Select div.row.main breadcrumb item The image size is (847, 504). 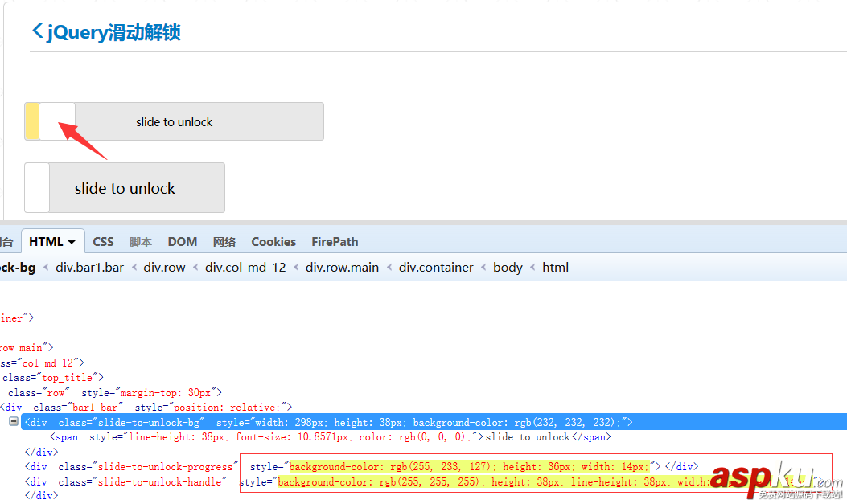(342, 267)
